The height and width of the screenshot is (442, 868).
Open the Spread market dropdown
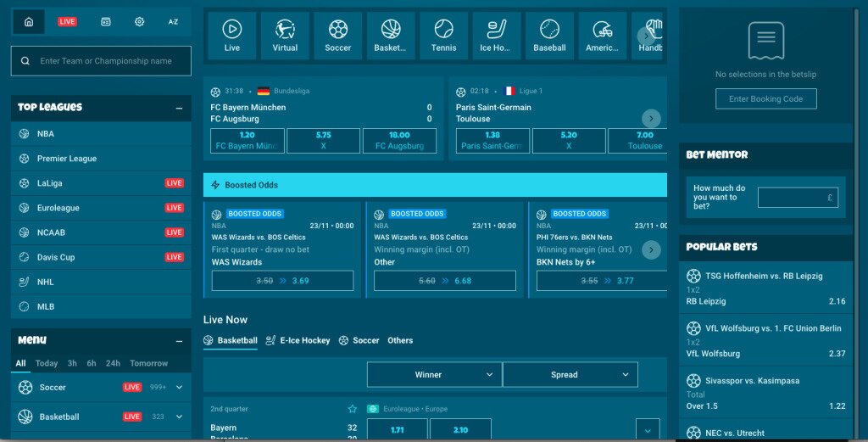click(570, 374)
